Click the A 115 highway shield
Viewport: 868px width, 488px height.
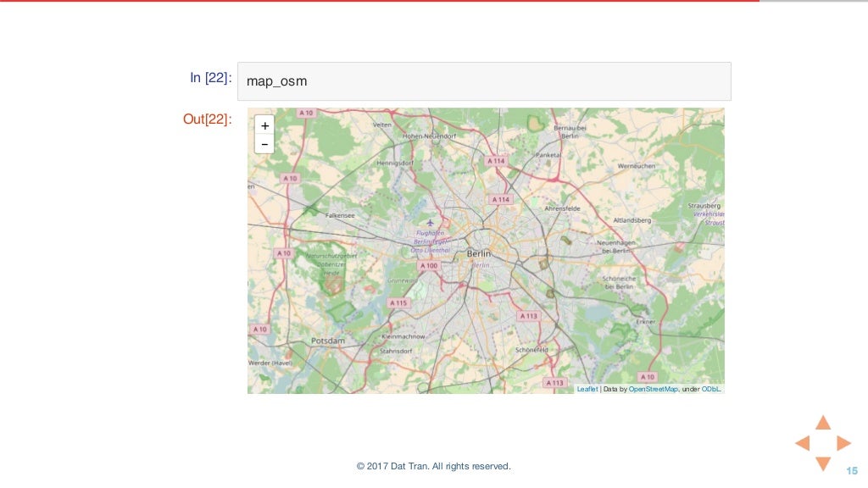pyautogui.click(x=398, y=302)
